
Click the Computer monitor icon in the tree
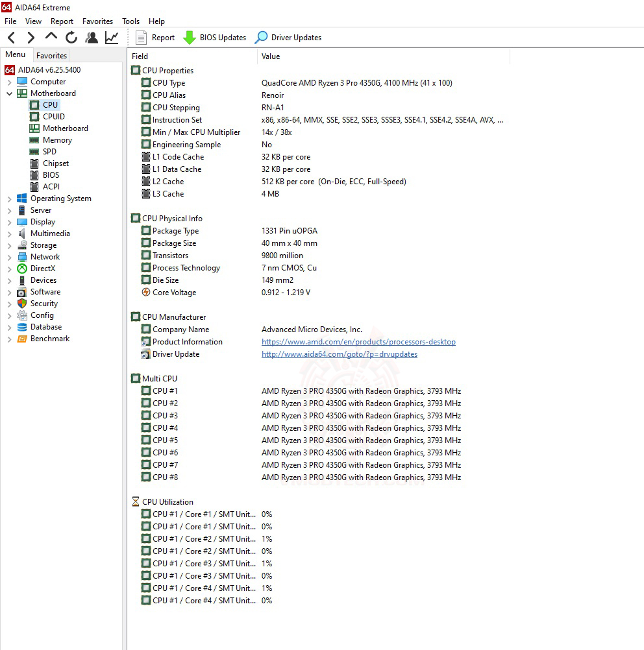(22, 82)
